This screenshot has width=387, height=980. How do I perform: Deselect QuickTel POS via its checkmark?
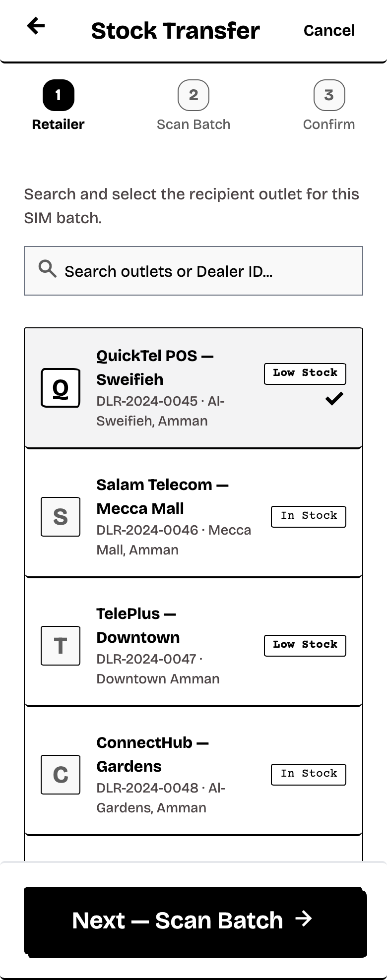pos(334,398)
